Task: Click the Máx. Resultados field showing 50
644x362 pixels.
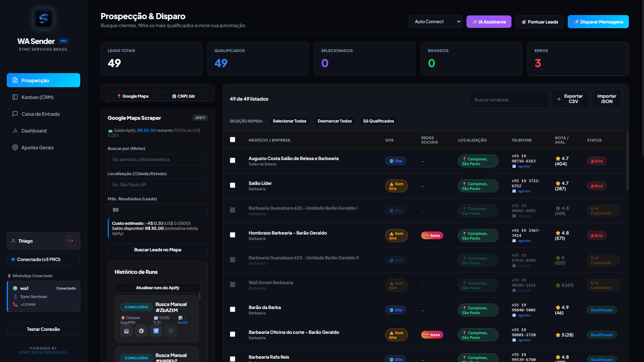Action: point(158,210)
